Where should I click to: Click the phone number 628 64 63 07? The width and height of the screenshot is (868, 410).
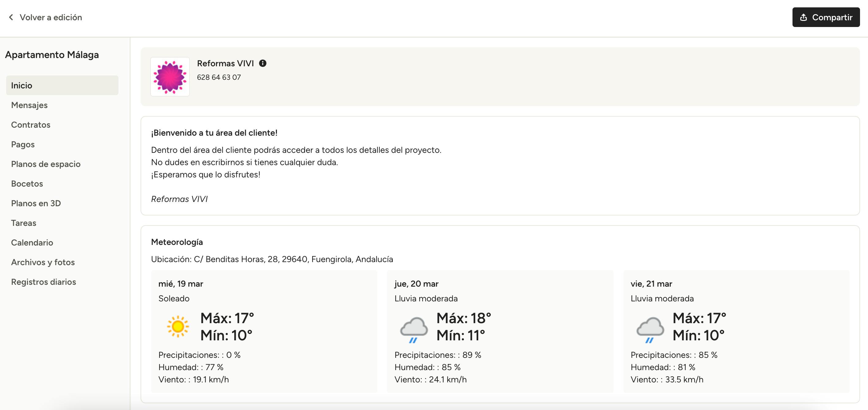point(219,77)
